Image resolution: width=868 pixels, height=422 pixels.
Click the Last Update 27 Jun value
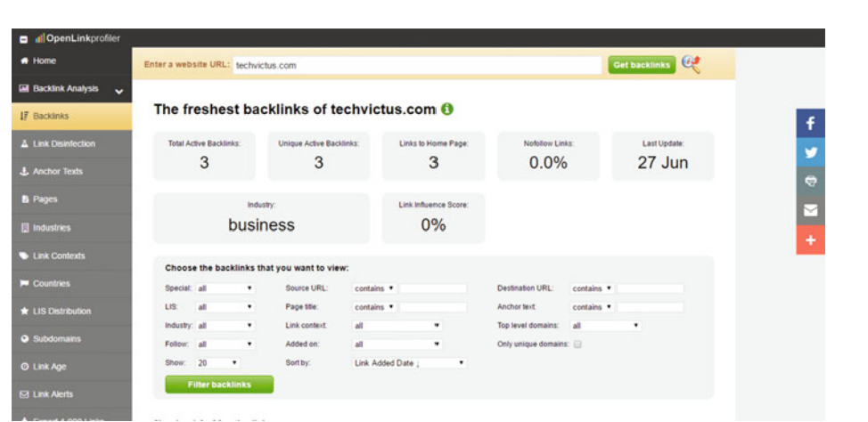point(663,163)
